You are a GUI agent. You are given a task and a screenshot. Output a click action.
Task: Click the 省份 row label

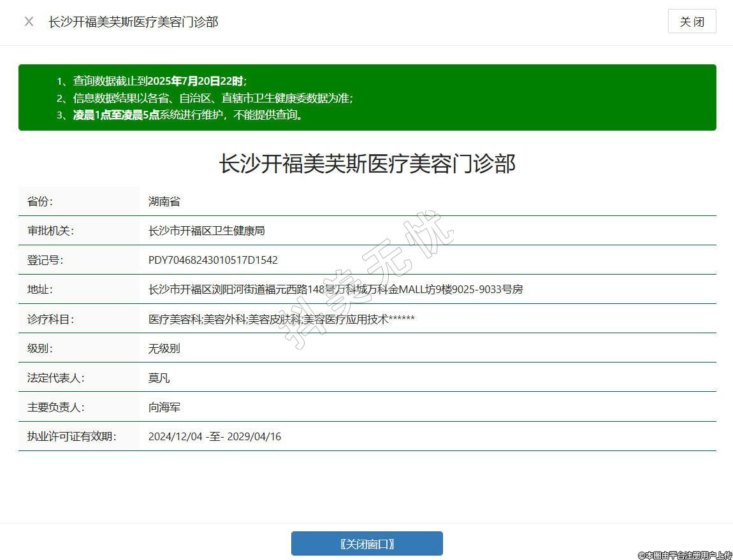[40, 201]
